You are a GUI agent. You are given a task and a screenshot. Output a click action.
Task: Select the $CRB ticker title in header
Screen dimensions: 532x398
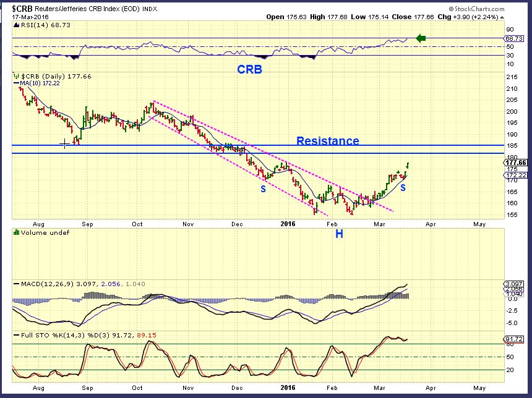click(22, 9)
